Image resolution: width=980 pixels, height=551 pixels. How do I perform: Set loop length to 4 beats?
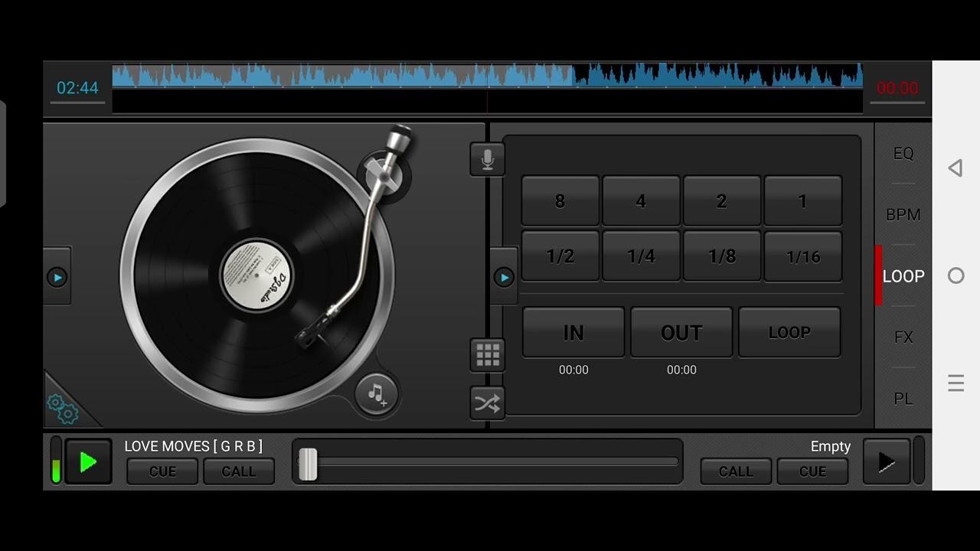coord(641,201)
